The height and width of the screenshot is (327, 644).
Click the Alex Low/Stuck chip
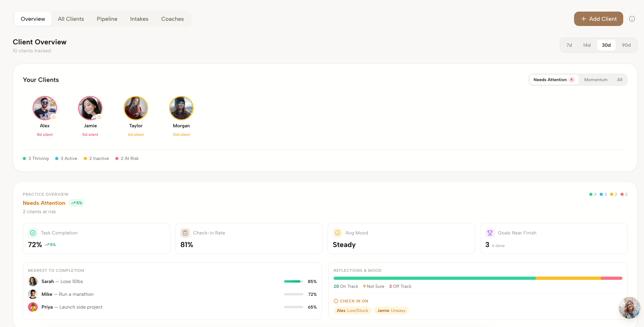[352, 310]
